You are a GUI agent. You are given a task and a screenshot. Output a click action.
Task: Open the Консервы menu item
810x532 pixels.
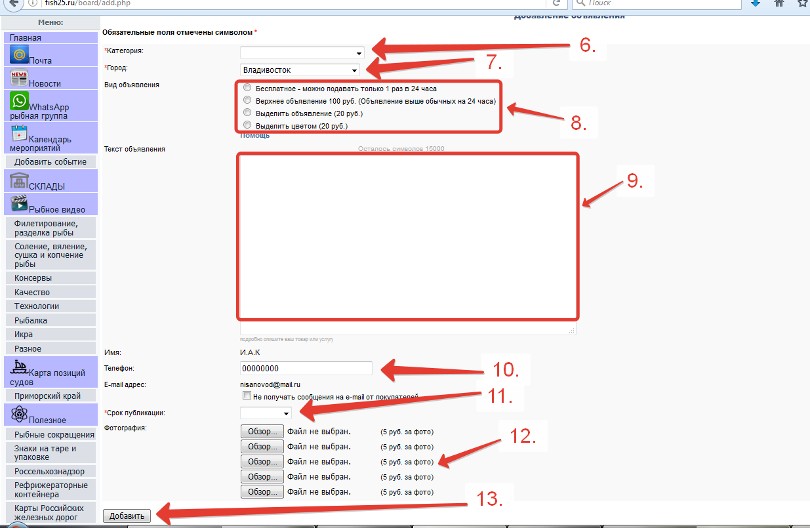point(33,278)
